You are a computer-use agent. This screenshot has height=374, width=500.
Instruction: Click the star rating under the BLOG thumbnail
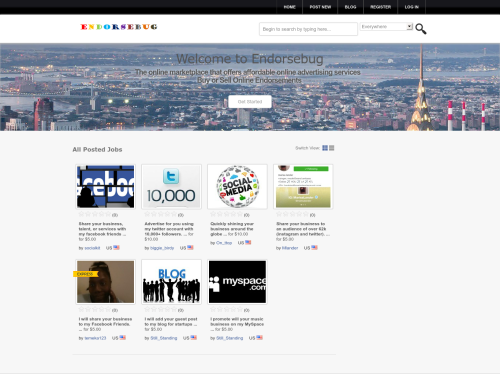tap(161, 310)
